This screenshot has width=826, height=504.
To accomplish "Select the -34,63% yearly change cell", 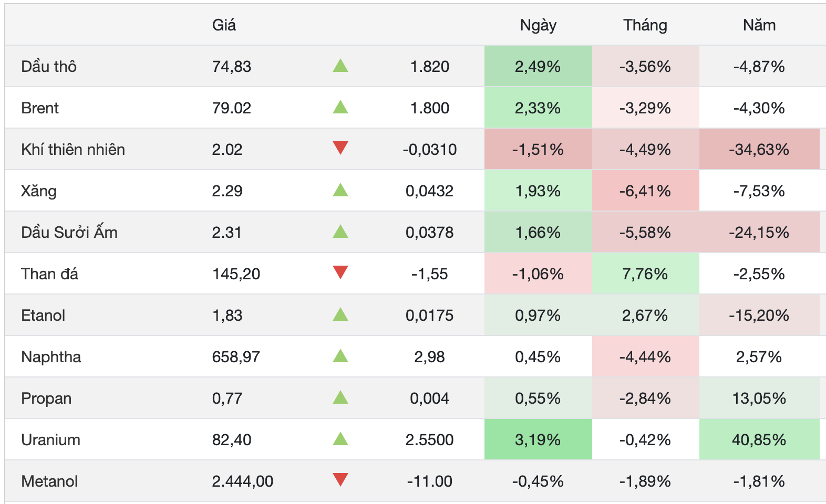I will click(759, 149).
